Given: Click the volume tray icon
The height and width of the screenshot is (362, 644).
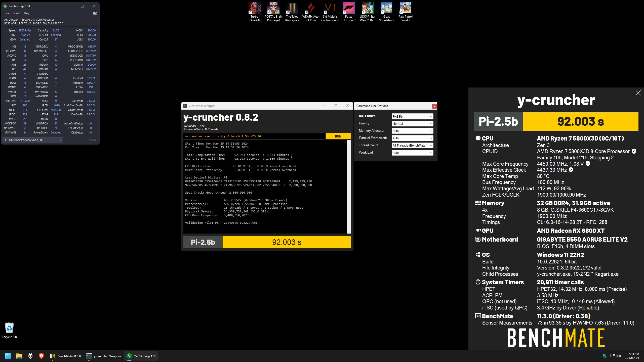Looking at the screenshot, I should [619, 356].
